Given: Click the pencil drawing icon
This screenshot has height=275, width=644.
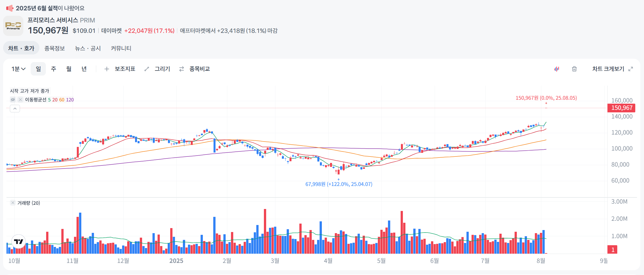Looking at the screenshot, I should [x=147, y=69].
